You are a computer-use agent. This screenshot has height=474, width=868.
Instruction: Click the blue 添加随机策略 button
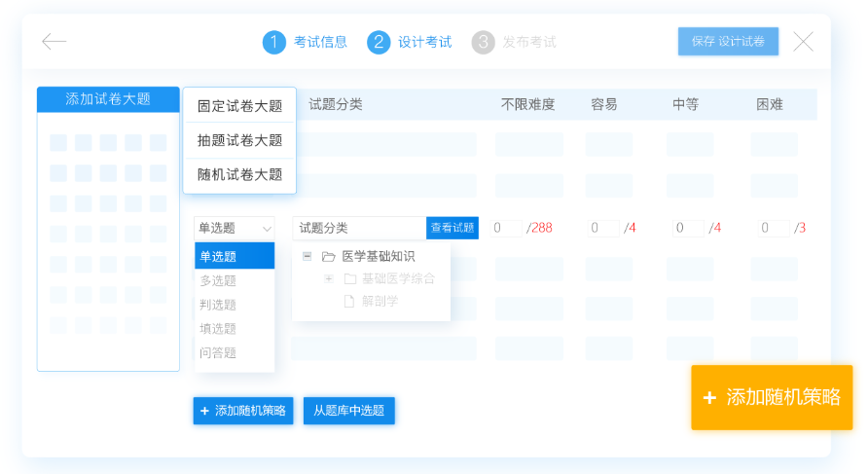243,411
